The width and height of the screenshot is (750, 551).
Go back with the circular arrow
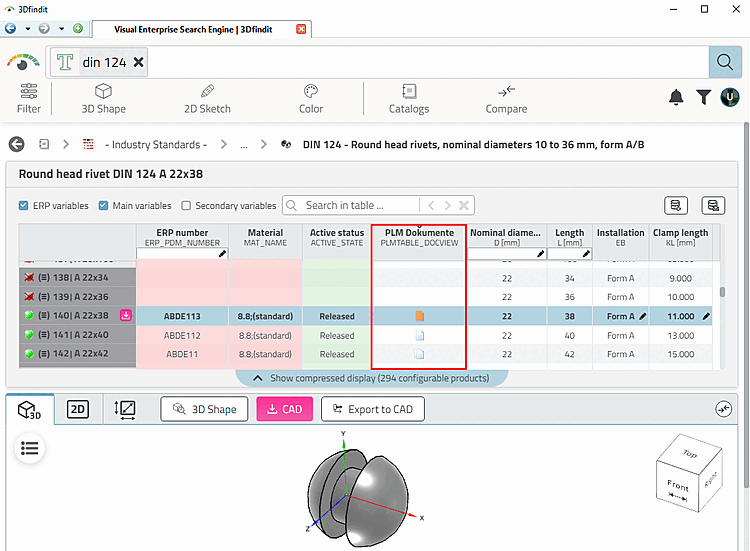[17, 144]
